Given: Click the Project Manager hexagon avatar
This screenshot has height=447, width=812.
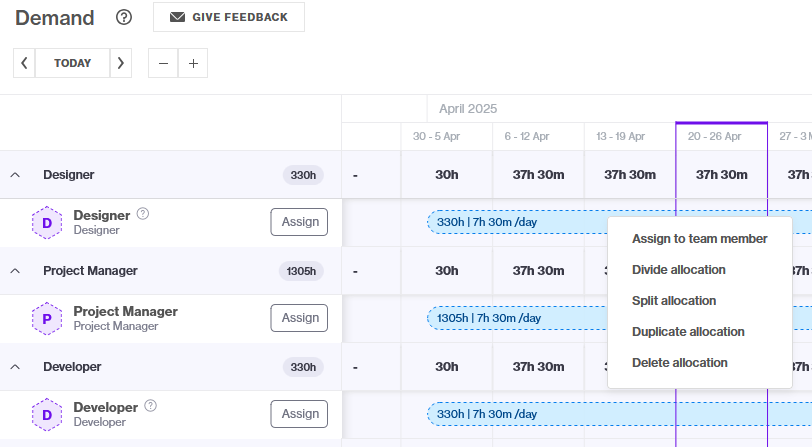Looking at the screenshot, I should coord(47,319).
